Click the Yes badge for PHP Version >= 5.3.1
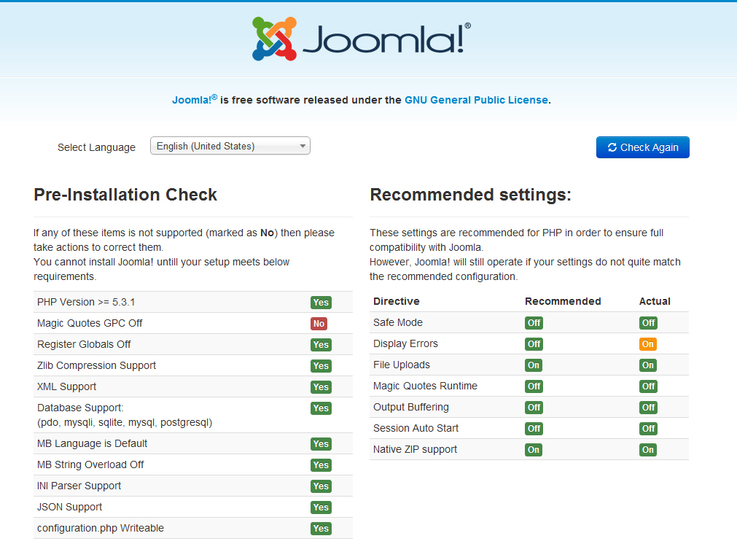 pos(321,303)
